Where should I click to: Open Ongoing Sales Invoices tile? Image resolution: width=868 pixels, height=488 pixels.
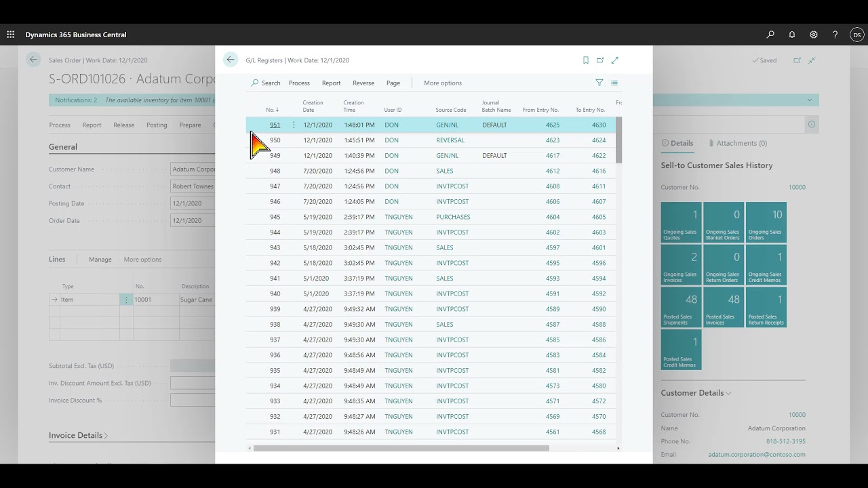tap(682, 265)
